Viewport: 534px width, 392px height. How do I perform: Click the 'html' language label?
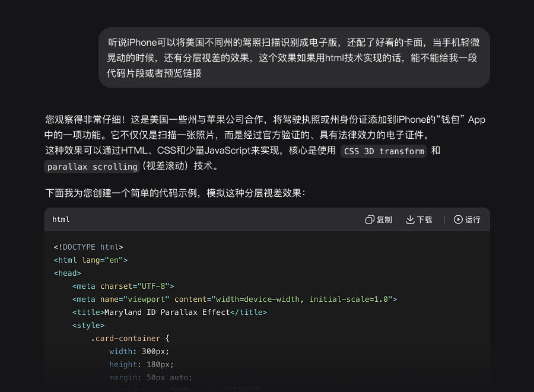coord(61,219)
